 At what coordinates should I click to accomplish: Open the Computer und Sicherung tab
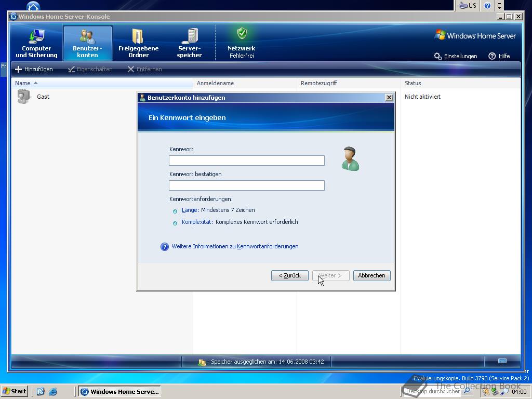[37, 43]
